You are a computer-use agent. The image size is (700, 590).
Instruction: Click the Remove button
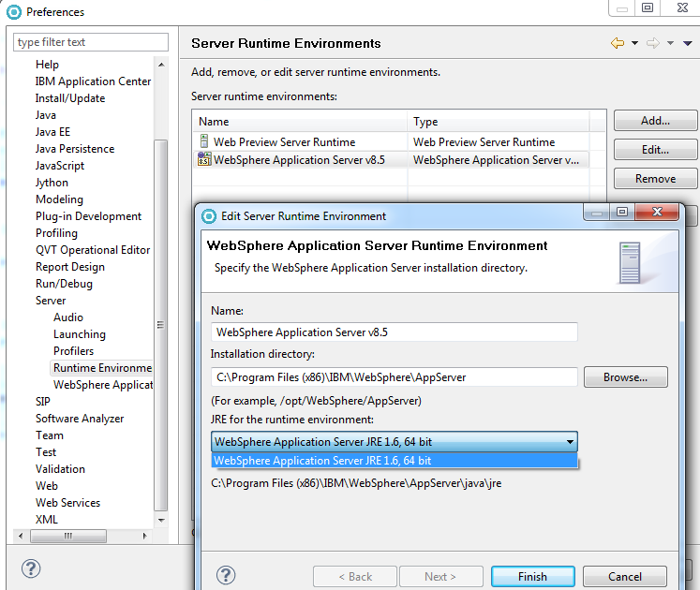click(x=655, y=179)
